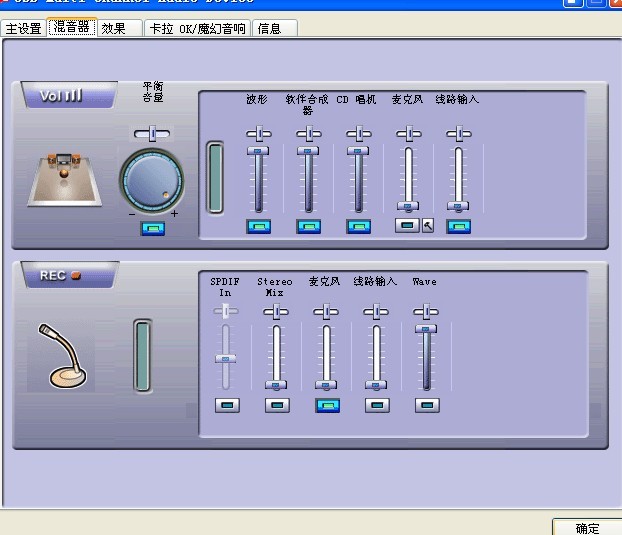This screenshot has height=535, width=622.
Task: Adjust the CD 唱机 balance slider
Action: coord(359,134)
